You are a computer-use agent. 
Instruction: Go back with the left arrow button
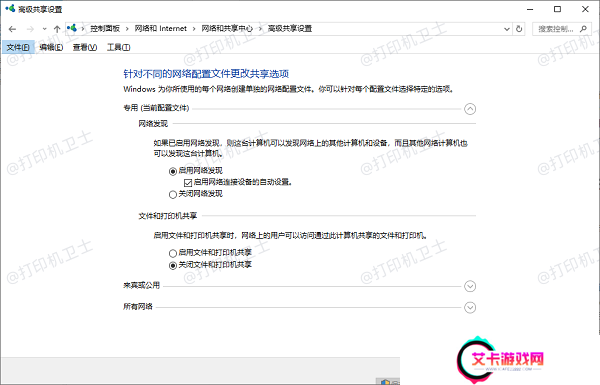pyautogui.click(x=12, y=29)
